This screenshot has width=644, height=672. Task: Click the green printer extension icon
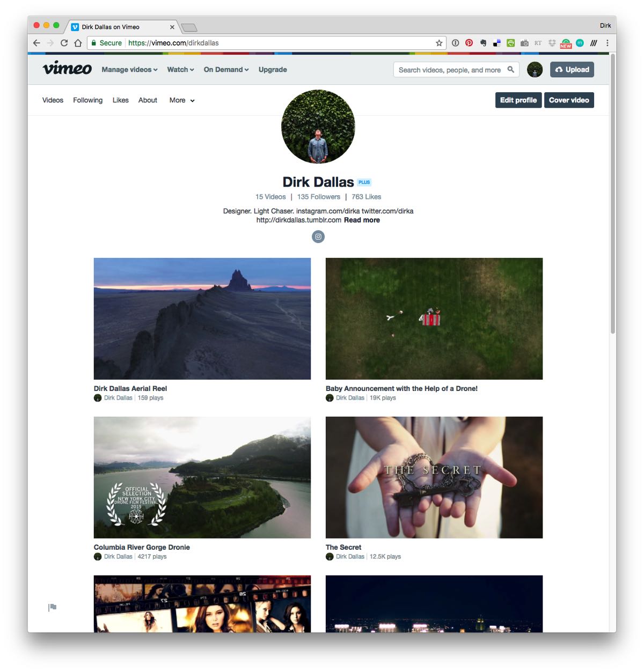[511, 43]
